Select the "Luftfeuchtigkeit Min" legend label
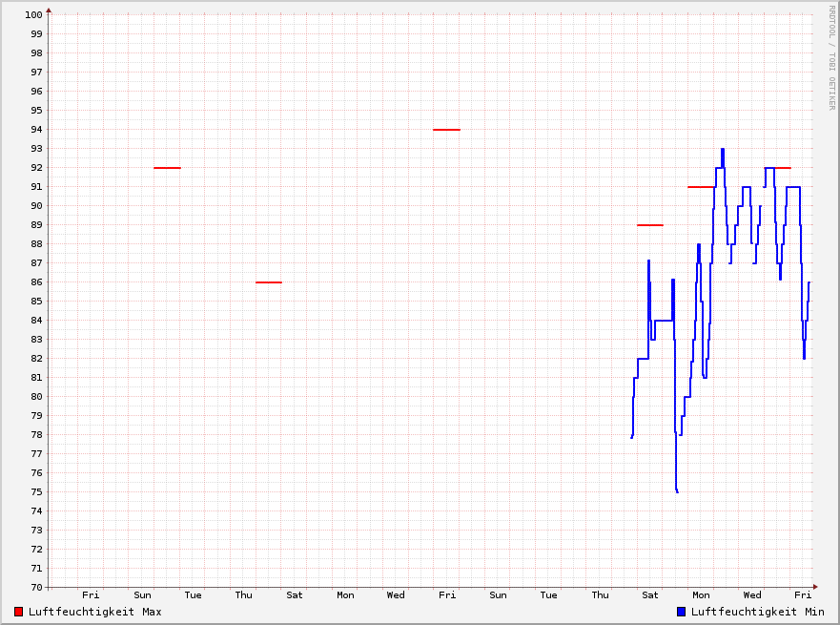The width and height of the screenshot is (840, 625). click(x=757, y=612)
